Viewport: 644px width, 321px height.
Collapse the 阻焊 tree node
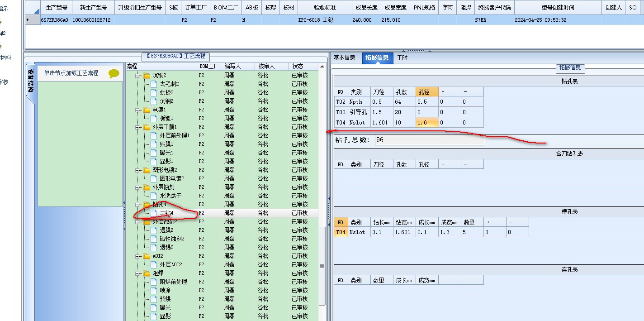point(138,273)
